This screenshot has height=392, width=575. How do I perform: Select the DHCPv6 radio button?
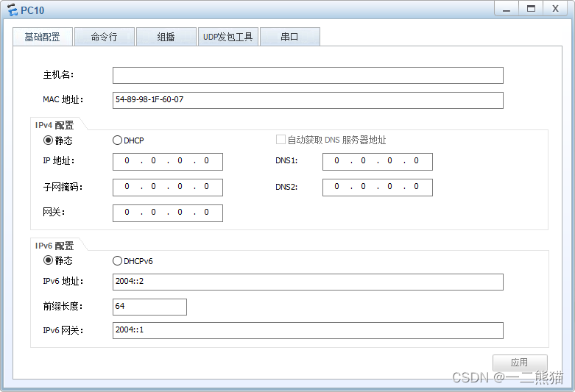tap(117, 260)
